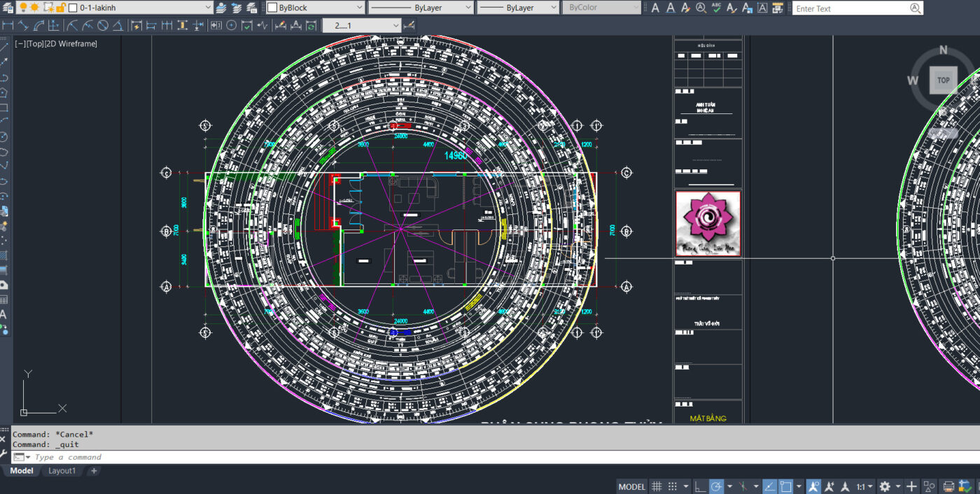This screenshot has width=980, height=494.
Task: Click the MODEL space button
Action: 631,486
